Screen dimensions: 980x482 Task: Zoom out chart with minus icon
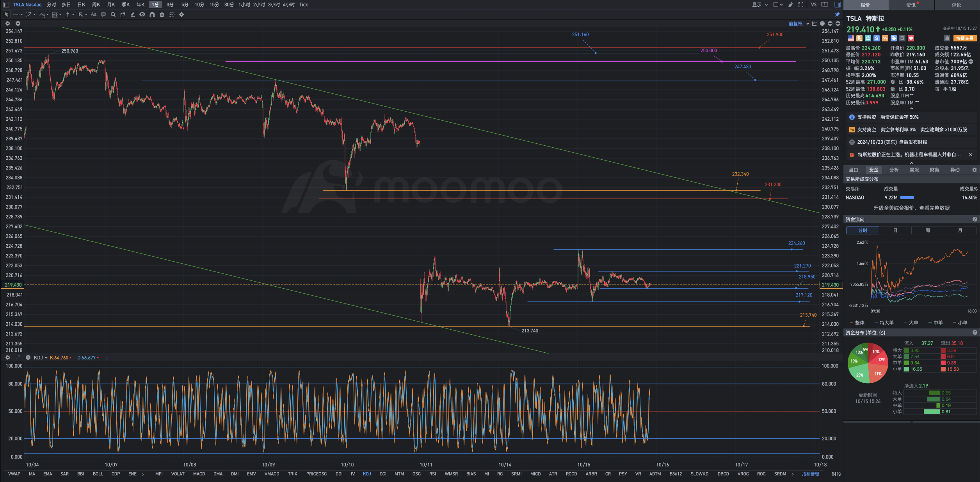coord(830,24)
